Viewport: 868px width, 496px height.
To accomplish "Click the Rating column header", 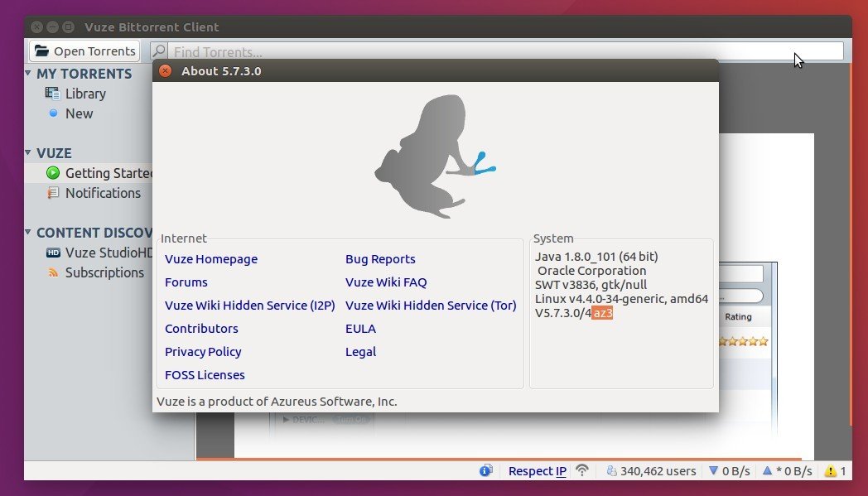I will point(738,316).
